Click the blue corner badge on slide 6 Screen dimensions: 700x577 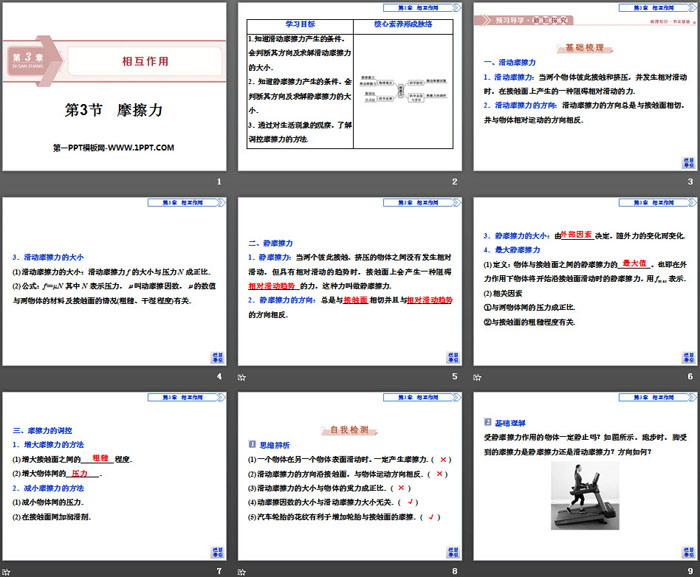687,355
